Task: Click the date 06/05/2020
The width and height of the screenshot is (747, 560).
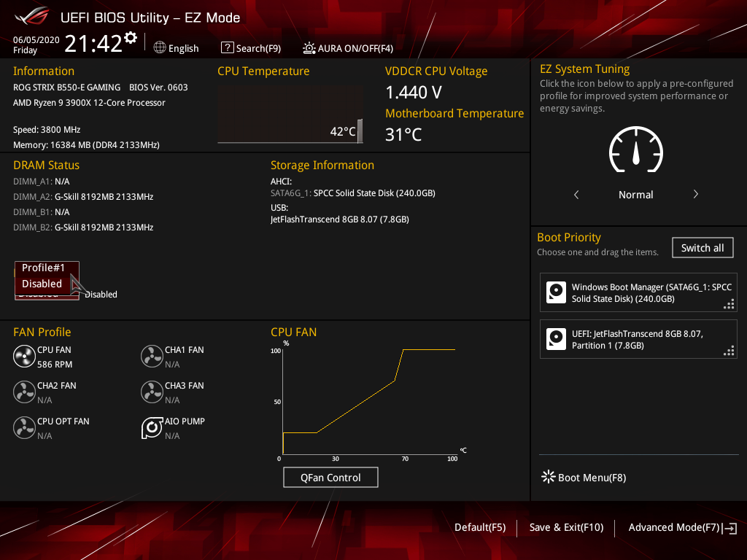Action: click(36, 39)
